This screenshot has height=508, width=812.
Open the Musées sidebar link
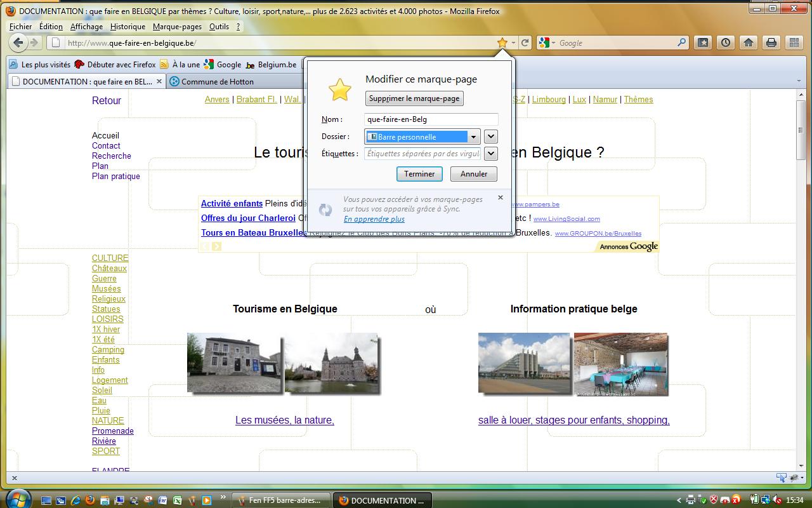click(x=106, y=289)
